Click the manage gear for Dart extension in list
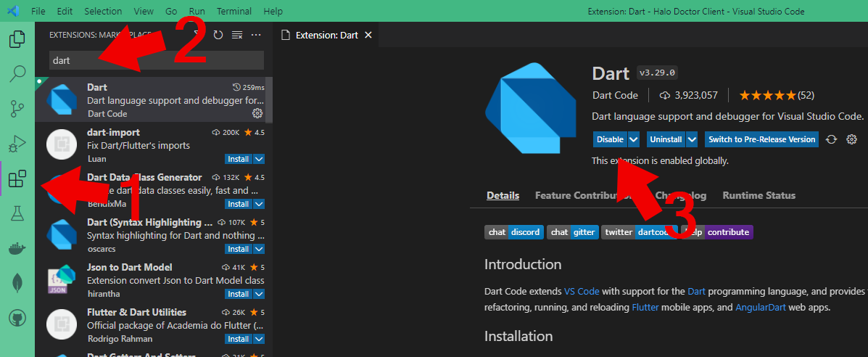Viewport: 868px width, 357px height. 257,113
